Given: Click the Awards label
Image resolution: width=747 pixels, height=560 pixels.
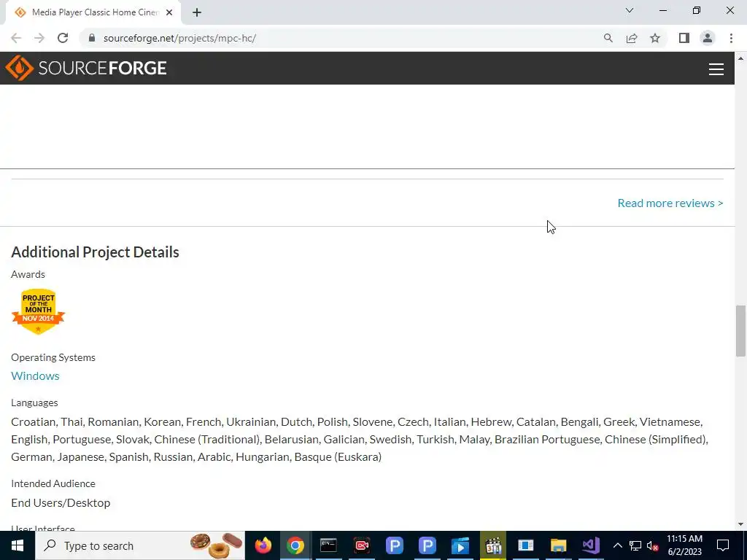Looking at the screenshot, I should click(28, 274).
